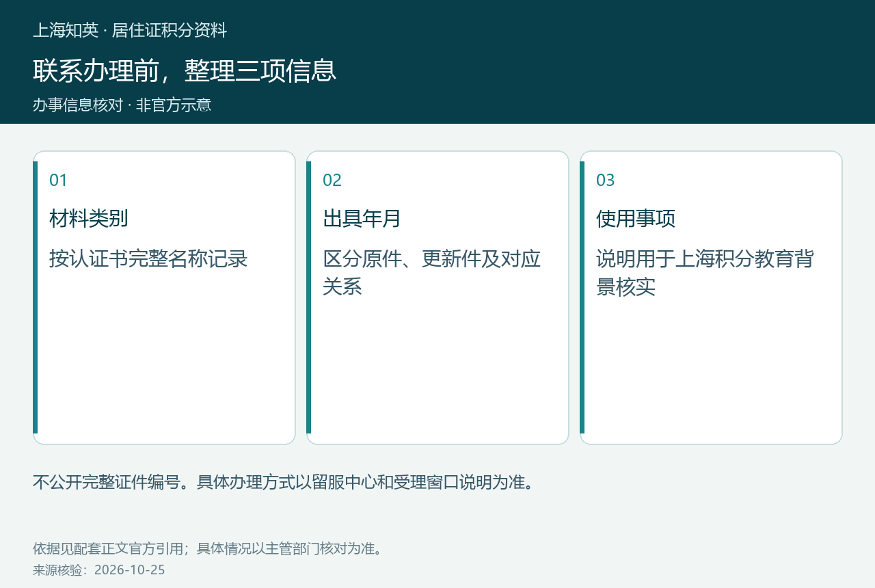This screenshot has width=875, height=588.
Task: Click the description "区分原件、更新件及对应关系"
Action: click(x=432, y=273)
